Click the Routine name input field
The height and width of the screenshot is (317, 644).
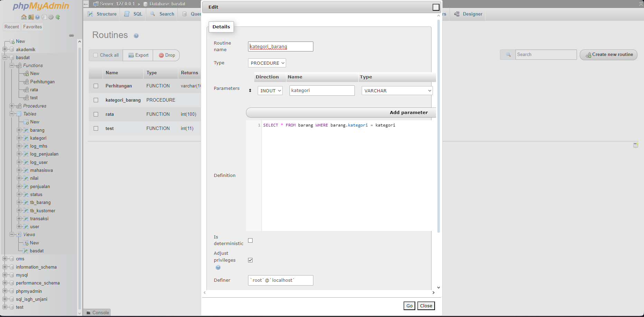pos(281,46)
